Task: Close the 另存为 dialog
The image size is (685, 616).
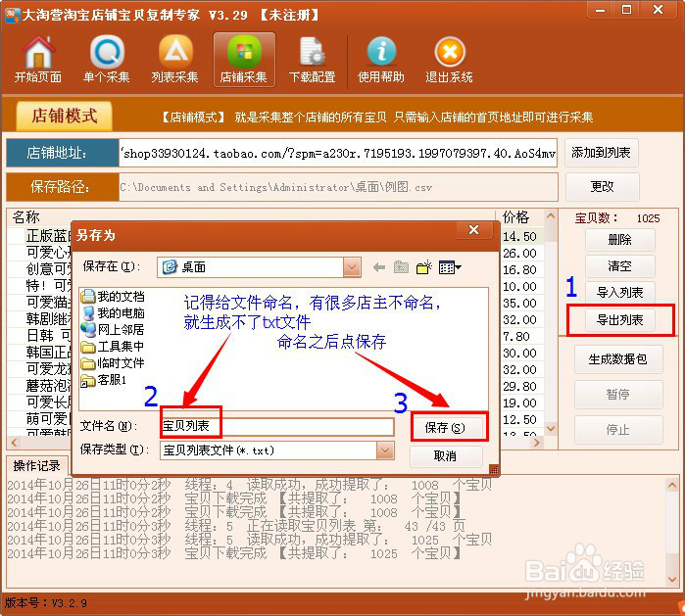Action: [x=474, y=229]
